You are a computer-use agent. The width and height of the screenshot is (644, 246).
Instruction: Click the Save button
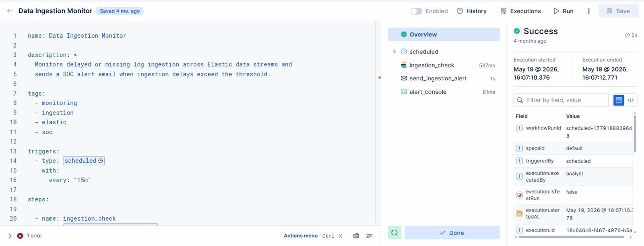point(618,11)
